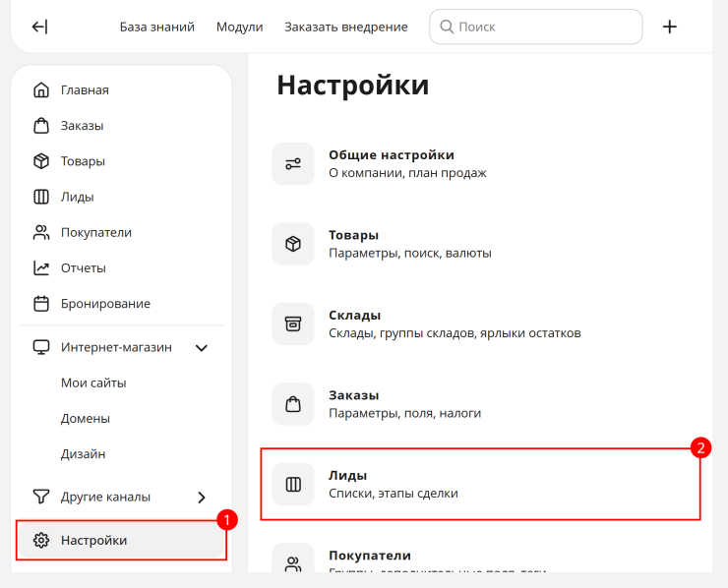Open Дизайн submenu item
728x588 pixels.
[83, 454]
